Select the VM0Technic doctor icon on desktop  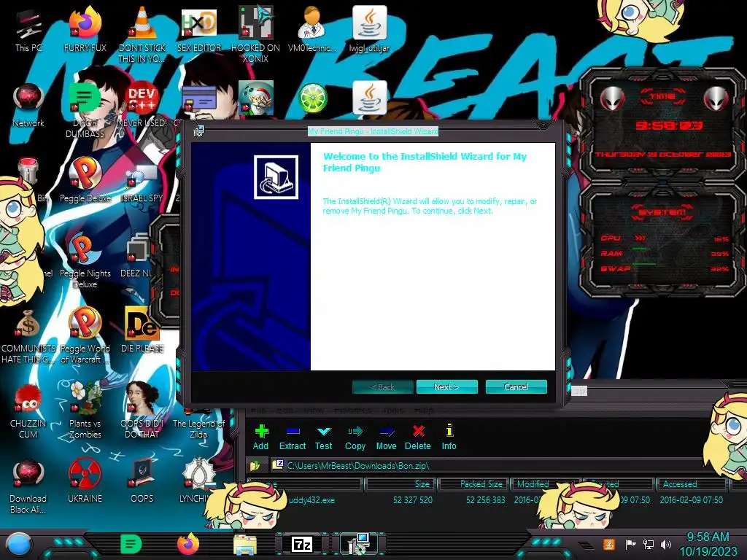[311, 31]
